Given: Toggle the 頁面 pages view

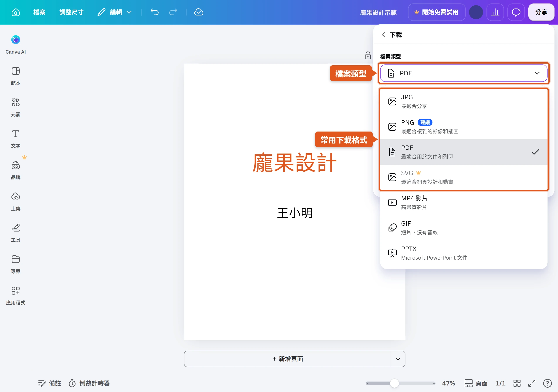Looking at the screenshot, I should [x=476, y=383].
